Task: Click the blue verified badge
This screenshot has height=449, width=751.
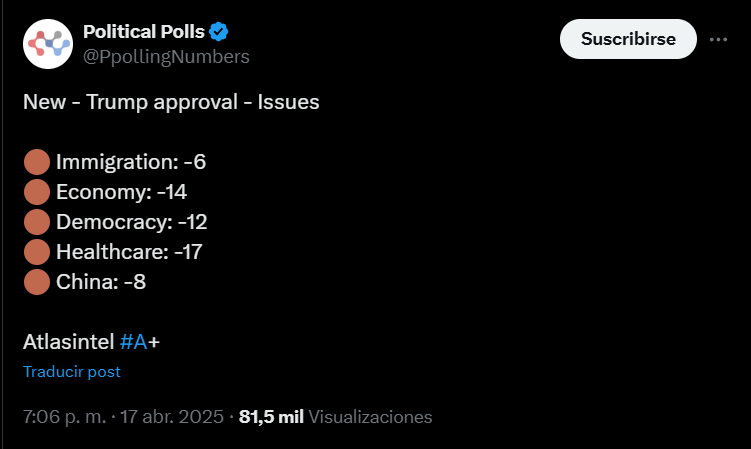Action: click(218, 32)
